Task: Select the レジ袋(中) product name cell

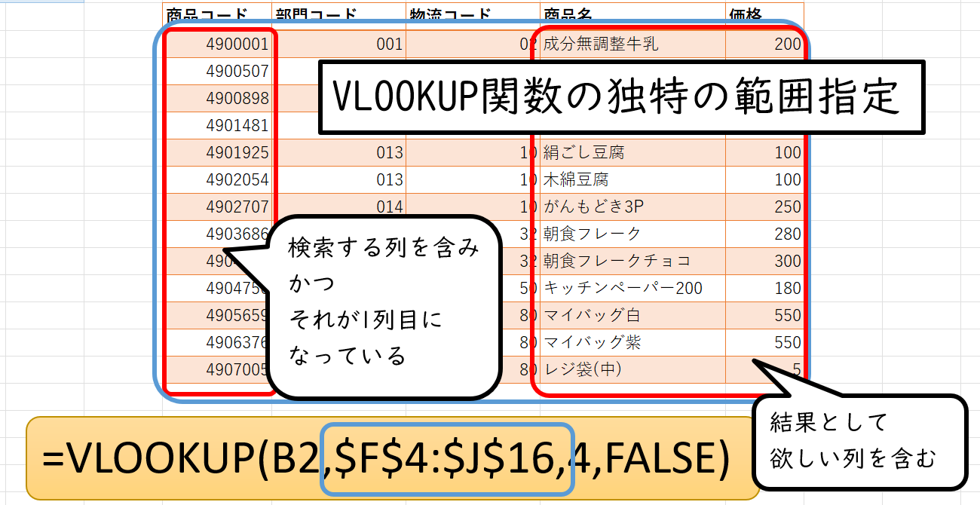Action: coord(632,369)
